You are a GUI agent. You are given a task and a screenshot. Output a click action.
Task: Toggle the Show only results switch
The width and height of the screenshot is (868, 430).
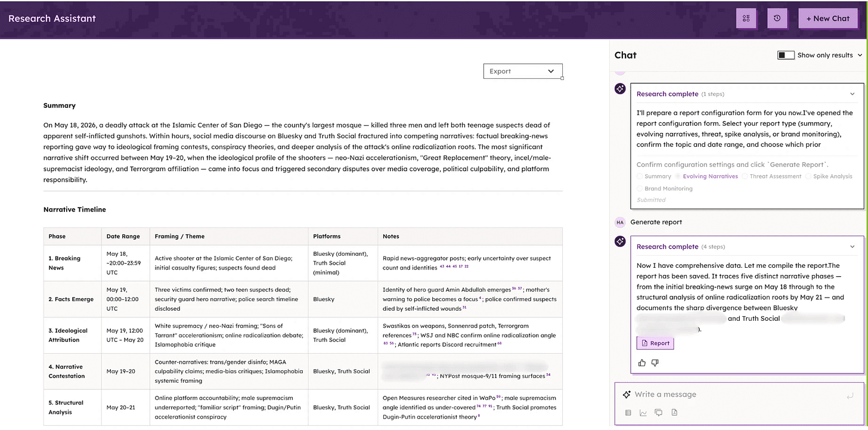click(785, 55)
